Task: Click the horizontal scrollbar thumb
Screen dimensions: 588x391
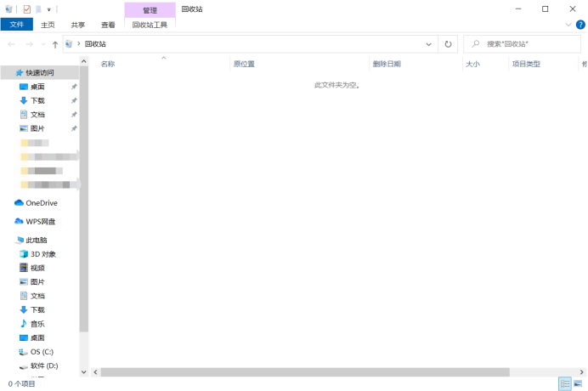Action: pyautogui.click(x=305, y=372)
